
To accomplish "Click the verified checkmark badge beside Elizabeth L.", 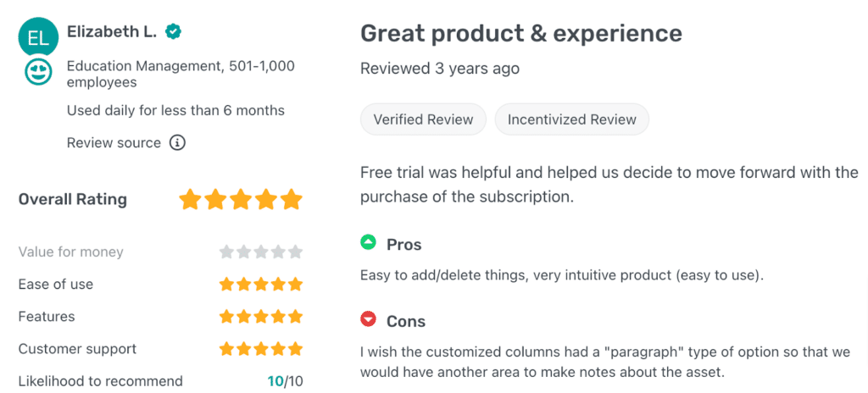I will tap(174, 32).
